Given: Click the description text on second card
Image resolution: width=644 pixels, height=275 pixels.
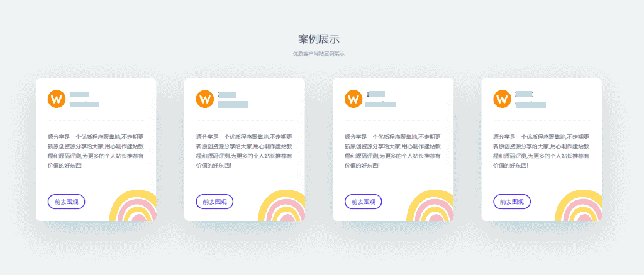Looking at the screenshot, I should (245, 151).
